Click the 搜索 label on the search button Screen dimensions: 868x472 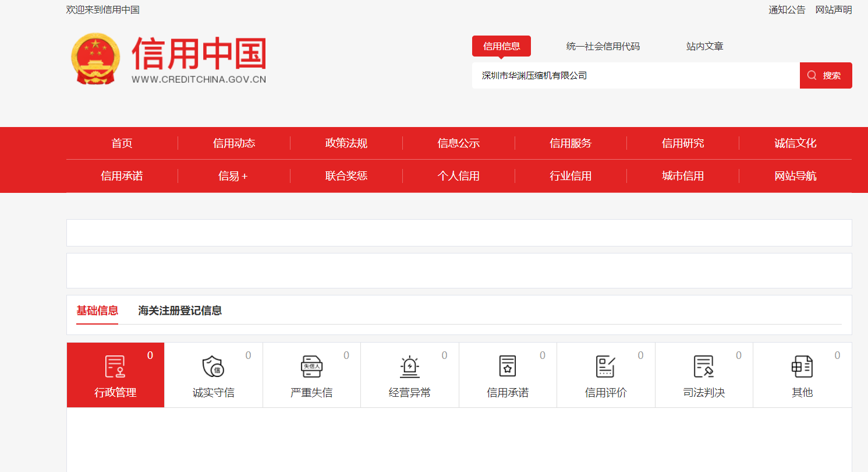[x=832, y=76]
